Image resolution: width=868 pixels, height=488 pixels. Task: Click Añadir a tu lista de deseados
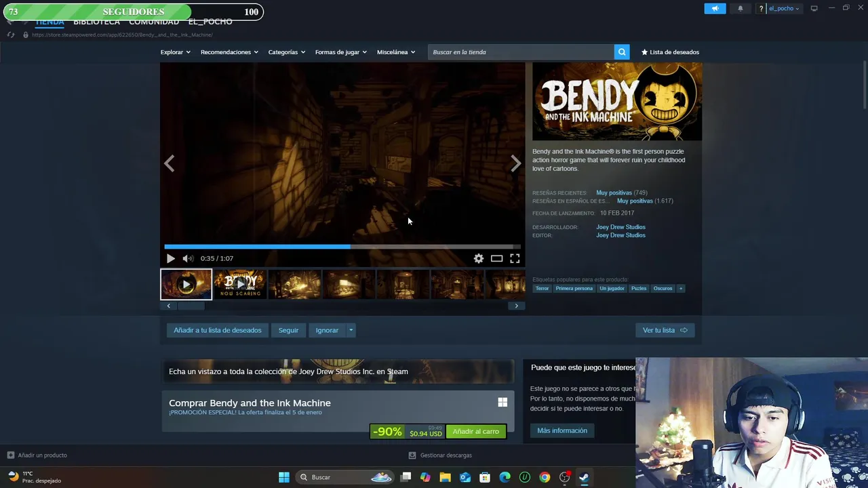pyautogui.click(x=217, y=330)
